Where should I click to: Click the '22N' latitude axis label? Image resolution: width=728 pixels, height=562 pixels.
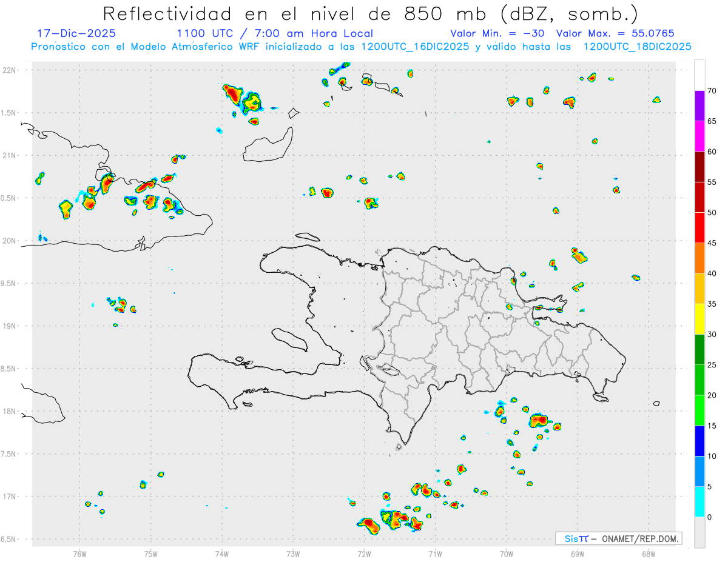[x=10, y=70]
